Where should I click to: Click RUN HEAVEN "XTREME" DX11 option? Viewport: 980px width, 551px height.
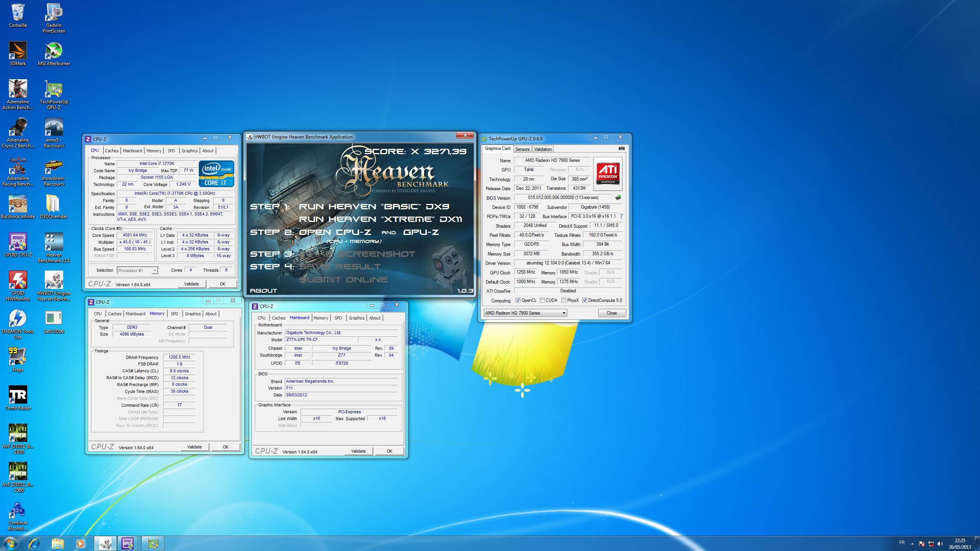[381, 219]
